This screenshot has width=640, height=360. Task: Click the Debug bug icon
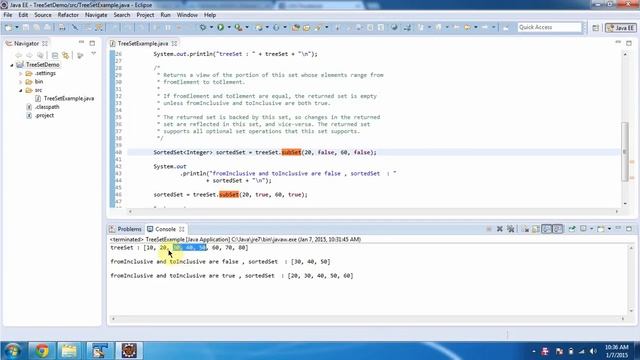pyautogui.click(x=203, y=27)
